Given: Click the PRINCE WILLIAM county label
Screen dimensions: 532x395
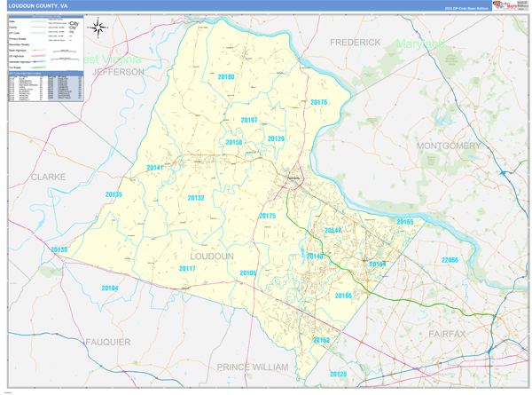Looking at the screenshot, I should [x=253, y=367].
